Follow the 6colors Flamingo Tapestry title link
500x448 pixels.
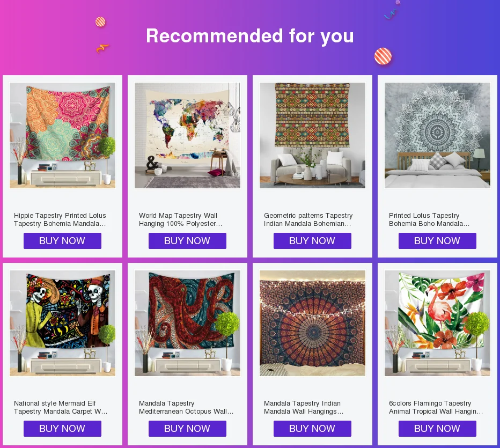point(436,408)
